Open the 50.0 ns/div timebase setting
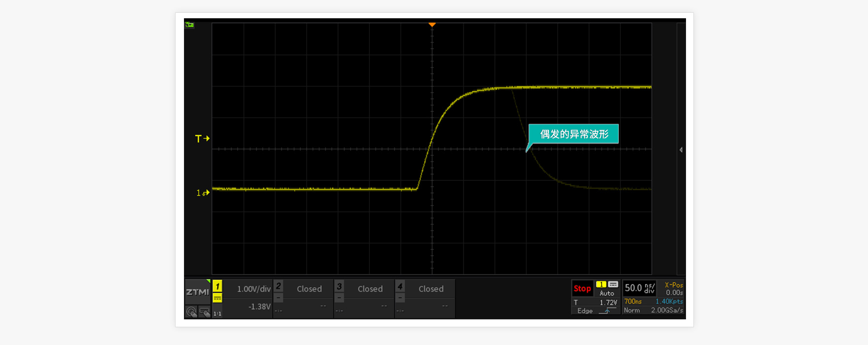 (x=639, y=288)
